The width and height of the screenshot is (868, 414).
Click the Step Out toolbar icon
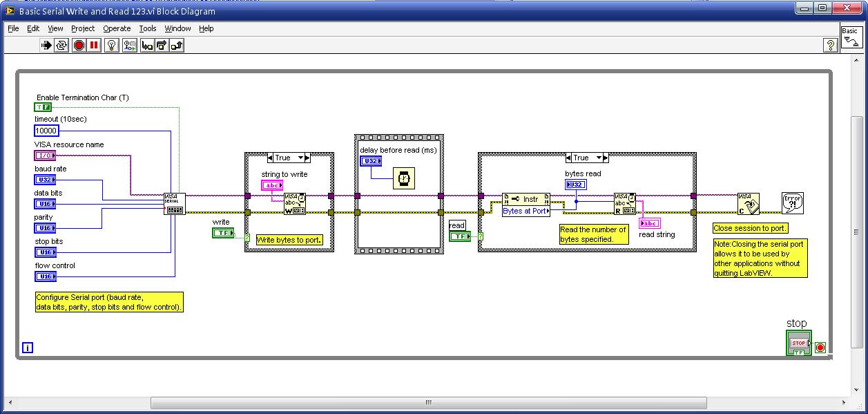177,46
